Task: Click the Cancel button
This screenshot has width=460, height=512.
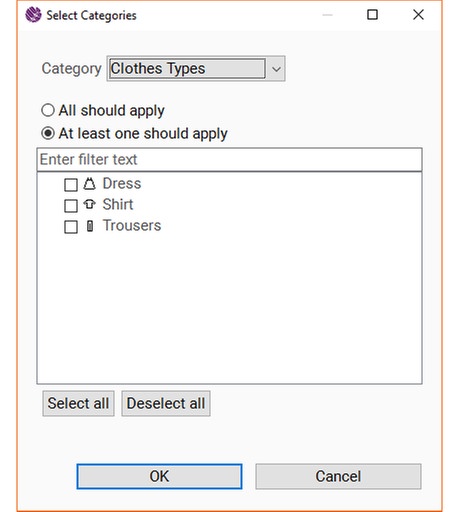Action: [x=338, y=476]
